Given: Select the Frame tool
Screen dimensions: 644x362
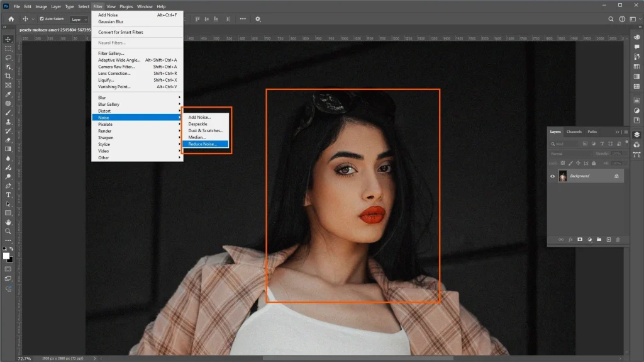Looking at the screenshot, I should (x=8, y=85).
